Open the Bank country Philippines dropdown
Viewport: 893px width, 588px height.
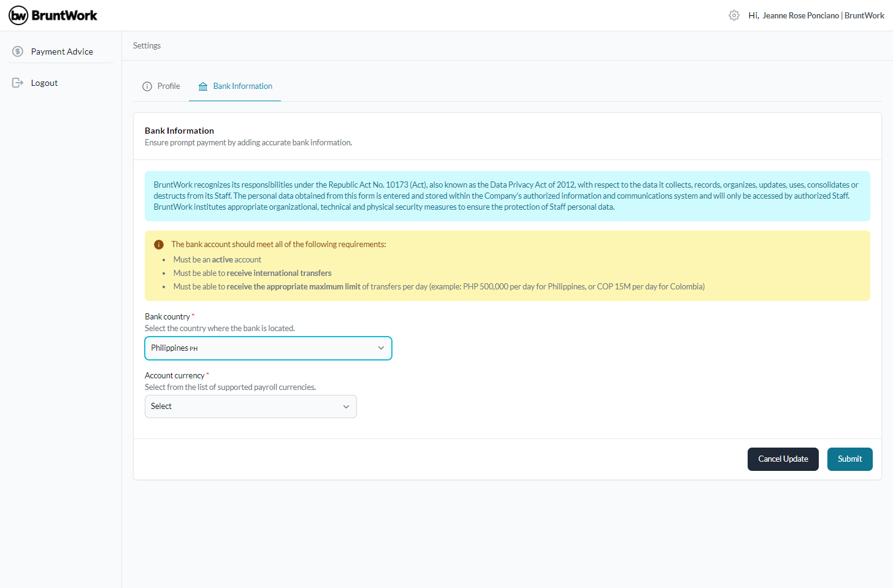[268, 348]
